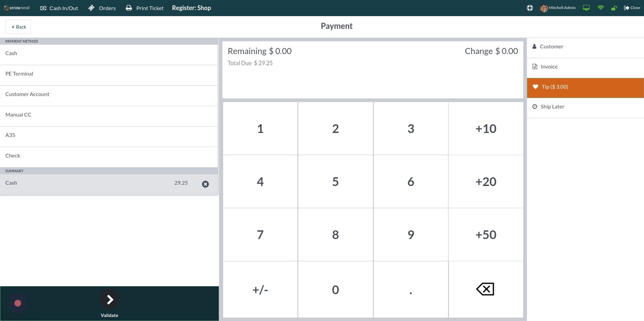The height and width of the screenshot is (321, 644).
Task: Click the customer display monitor icon
Action: tap(586, 8)
